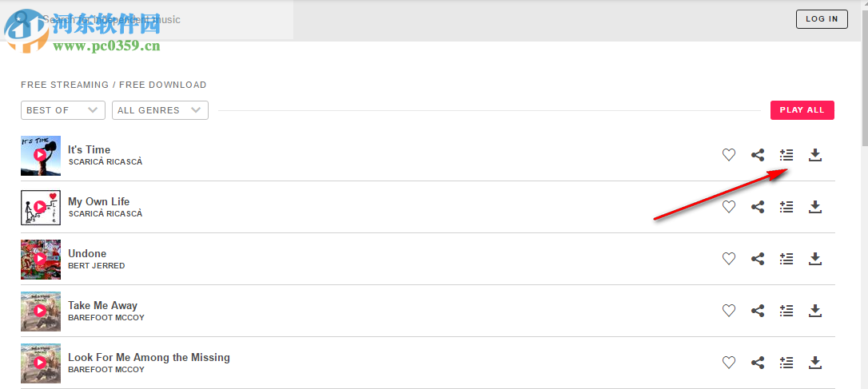
Task: Share the track My Own Life
Action: [758, 207]
